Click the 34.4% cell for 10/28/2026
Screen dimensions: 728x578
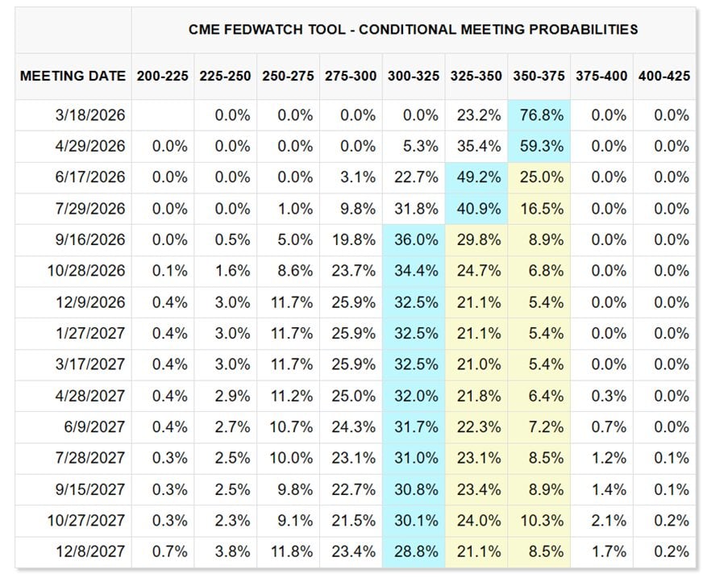(x=414, y=272)
